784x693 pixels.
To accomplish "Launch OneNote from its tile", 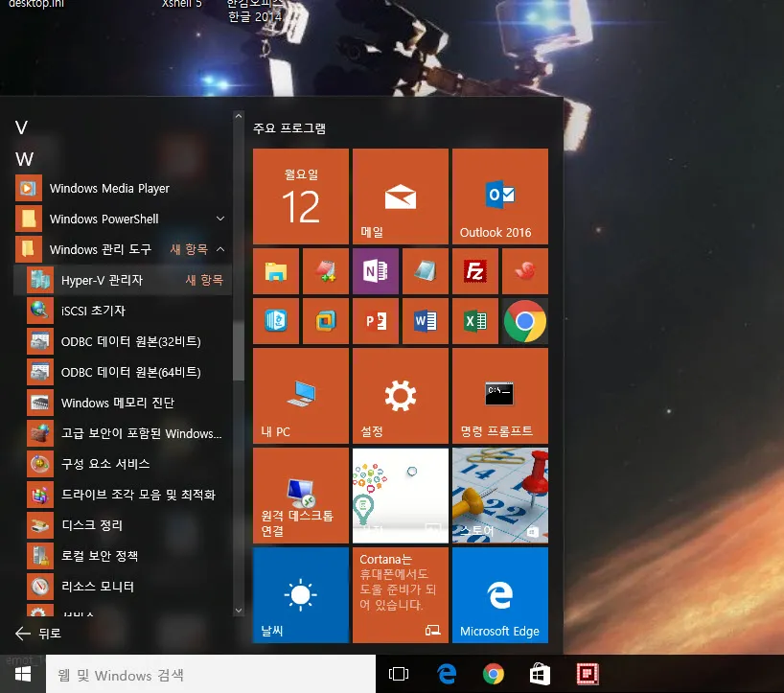I will pos(375,270).
